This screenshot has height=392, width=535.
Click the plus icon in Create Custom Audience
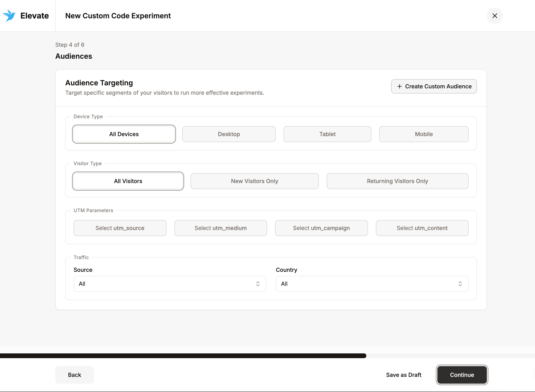pyautogui.click(x=400, y=86)
